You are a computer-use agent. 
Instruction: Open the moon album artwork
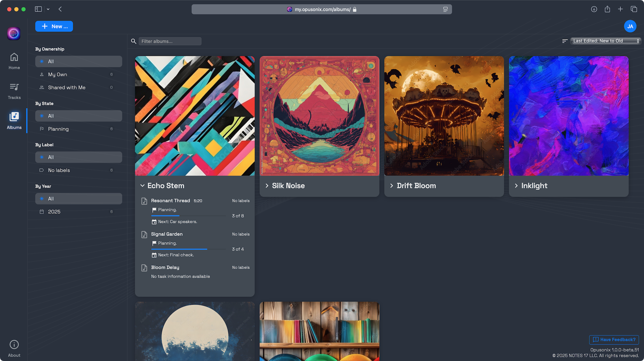pyautogui.click(x=195, y=331)
